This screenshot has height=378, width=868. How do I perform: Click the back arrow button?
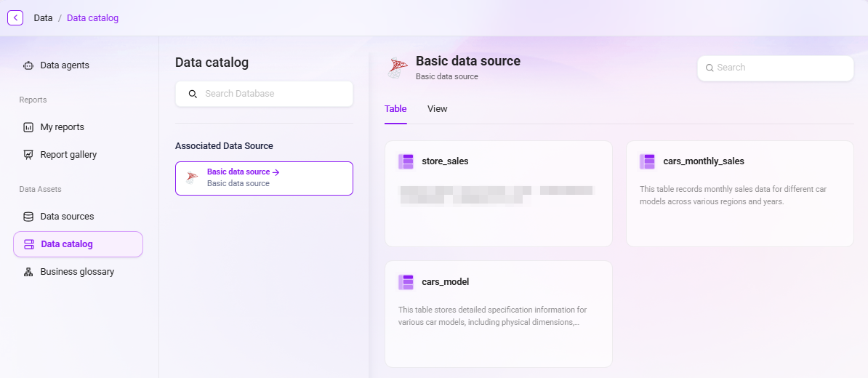[x=15, y=17]
